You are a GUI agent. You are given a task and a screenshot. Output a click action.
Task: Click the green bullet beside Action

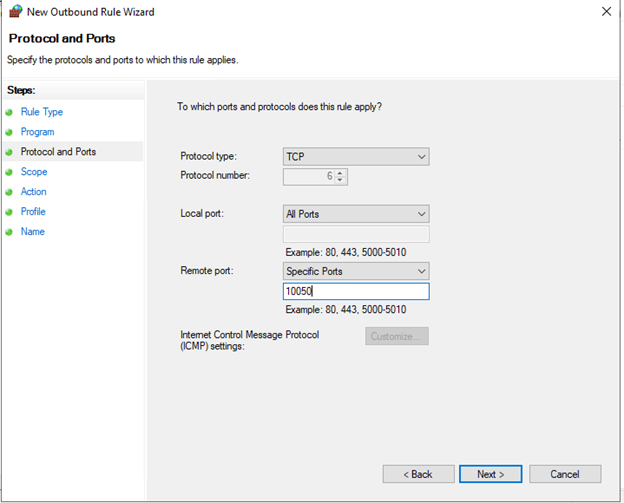pyautogui.click(x=9, y=192)
